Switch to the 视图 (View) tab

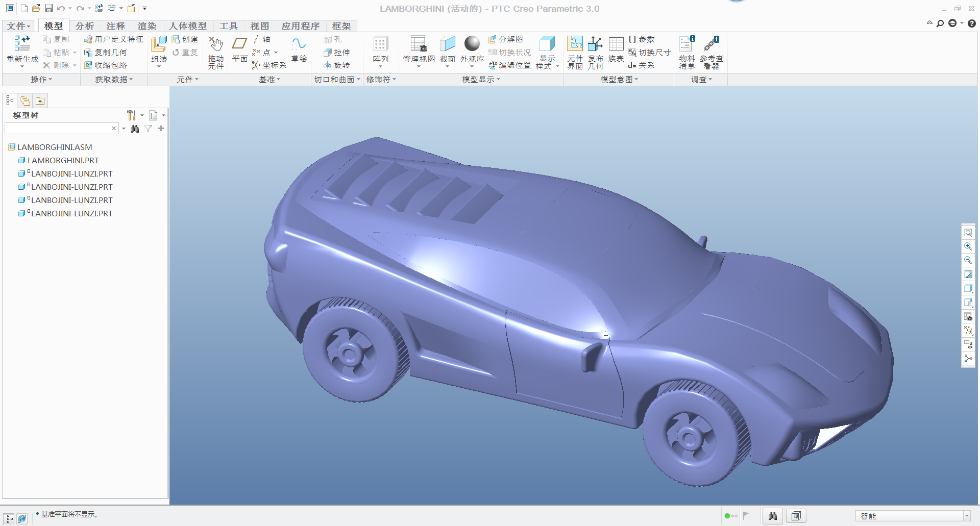[260, 26]
